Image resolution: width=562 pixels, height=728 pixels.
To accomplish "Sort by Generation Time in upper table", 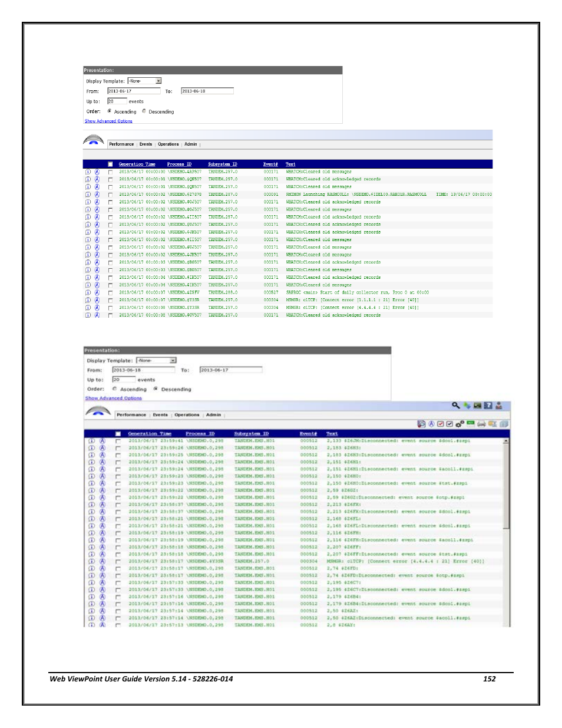I will click(x=137, y=164).
